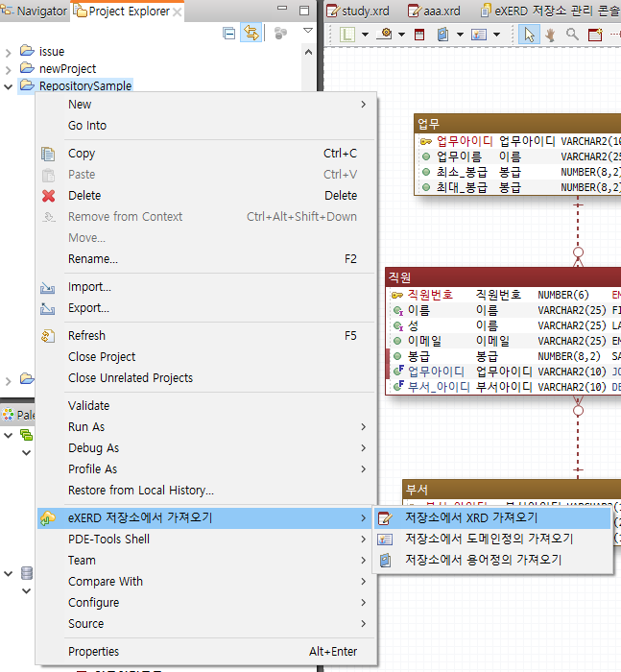Open dropdown next to gear settings icon
The width and height of the screenshot is (621, 672).
pyautogui.click(x=401, y=35)
